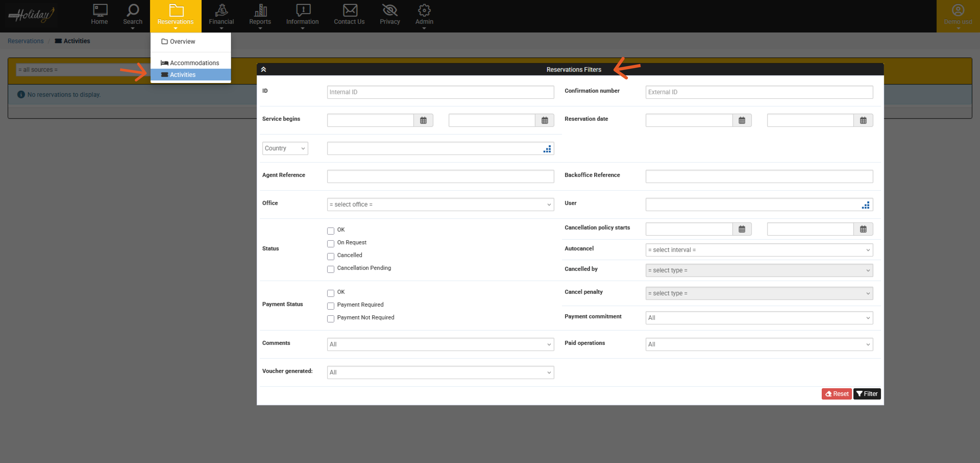Open second Reservation date calendar picker
The image size is (980, 463).
863,121
